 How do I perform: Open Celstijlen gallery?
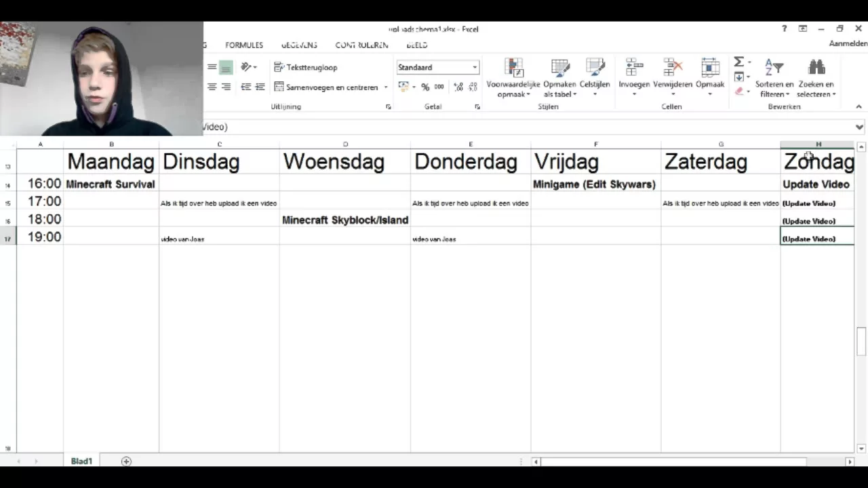595,77
